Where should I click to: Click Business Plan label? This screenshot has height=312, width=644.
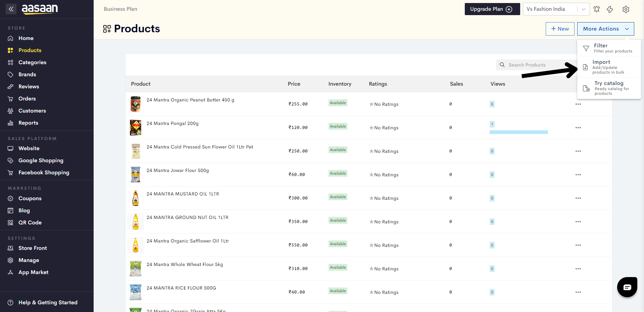[x=120, y=9]
